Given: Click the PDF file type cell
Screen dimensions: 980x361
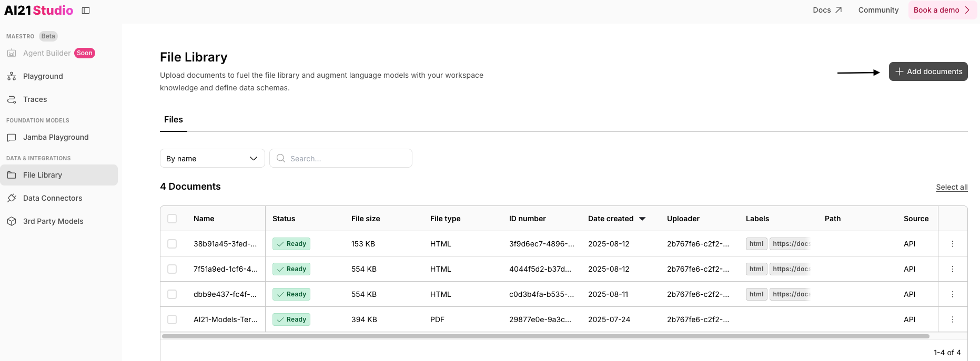Looking at the screenshot, I should (437, 319).
